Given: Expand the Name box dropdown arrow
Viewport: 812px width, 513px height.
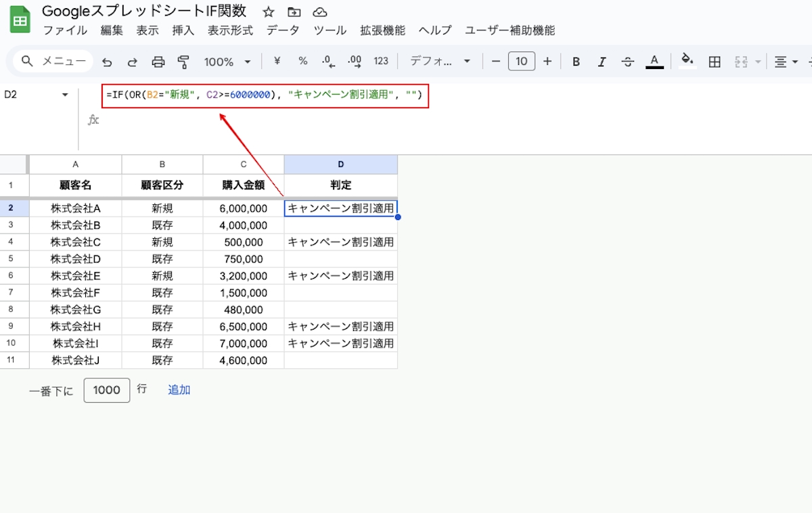Looking at the screenshot, I should (x=66, y=95).
